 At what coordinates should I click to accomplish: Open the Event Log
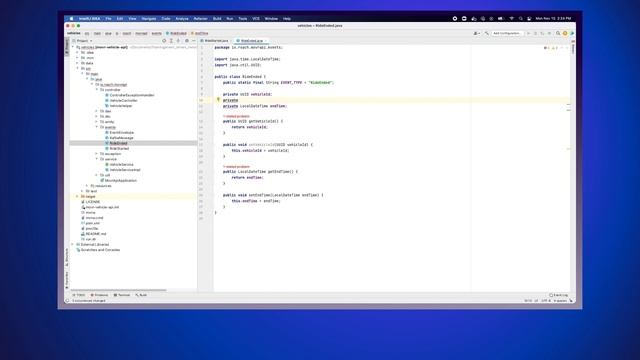(x=559, y=295)
